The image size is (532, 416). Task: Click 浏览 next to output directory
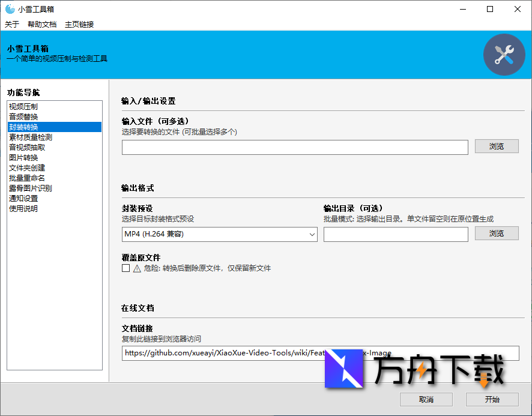(x=496, y=234)
